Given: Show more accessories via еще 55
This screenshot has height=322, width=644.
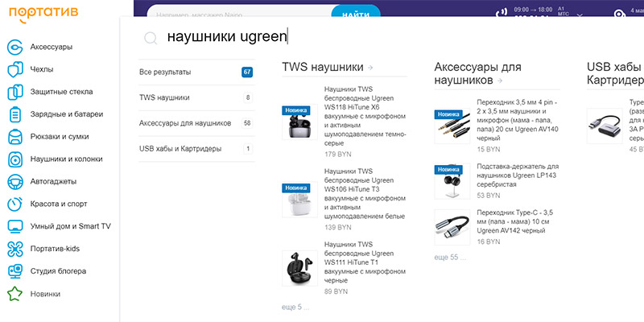Looking at the screenshot, I should [450, 258].
